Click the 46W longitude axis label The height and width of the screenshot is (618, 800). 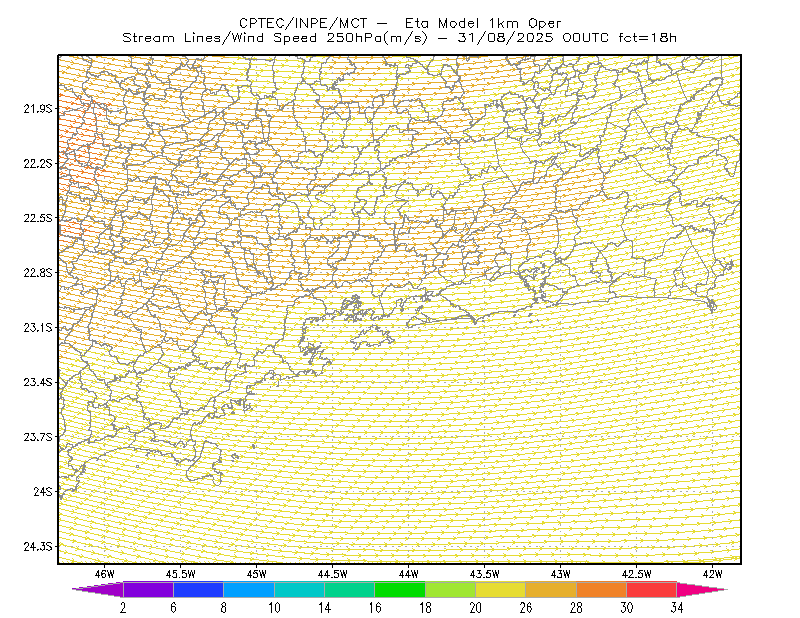pyautogui.click(x=105, y=574)
